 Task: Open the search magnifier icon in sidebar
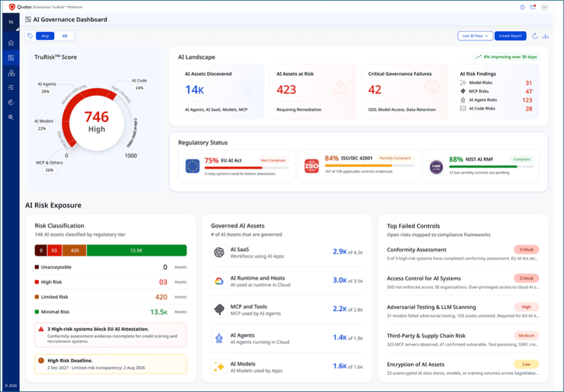click(11, 117)
